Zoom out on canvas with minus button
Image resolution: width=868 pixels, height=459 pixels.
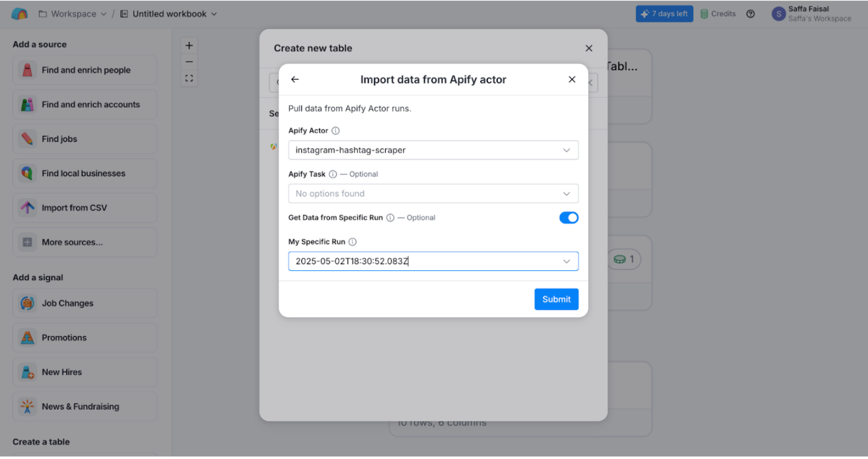pyautogui.click(x=189, y=62)
